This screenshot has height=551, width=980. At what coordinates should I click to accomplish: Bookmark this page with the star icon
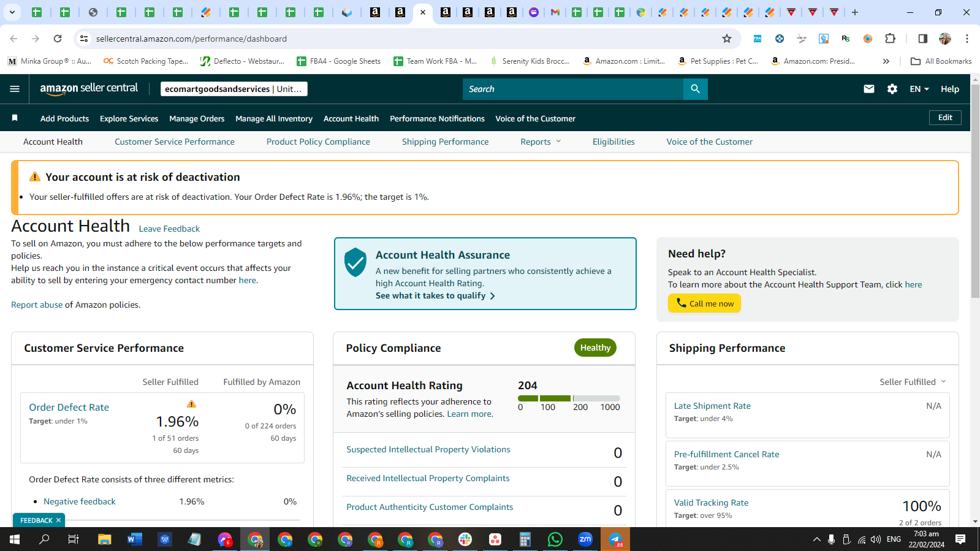[727, 39]
